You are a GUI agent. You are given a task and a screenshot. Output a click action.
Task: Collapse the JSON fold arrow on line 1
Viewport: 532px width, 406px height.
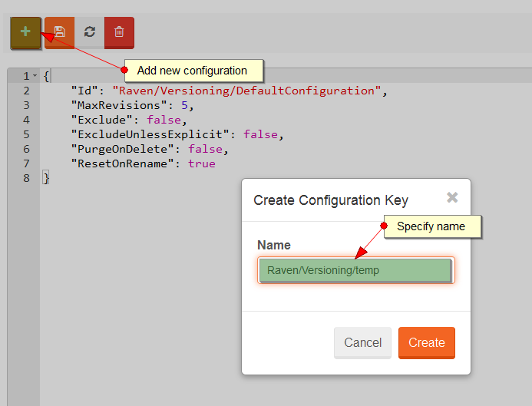[35, 76]
